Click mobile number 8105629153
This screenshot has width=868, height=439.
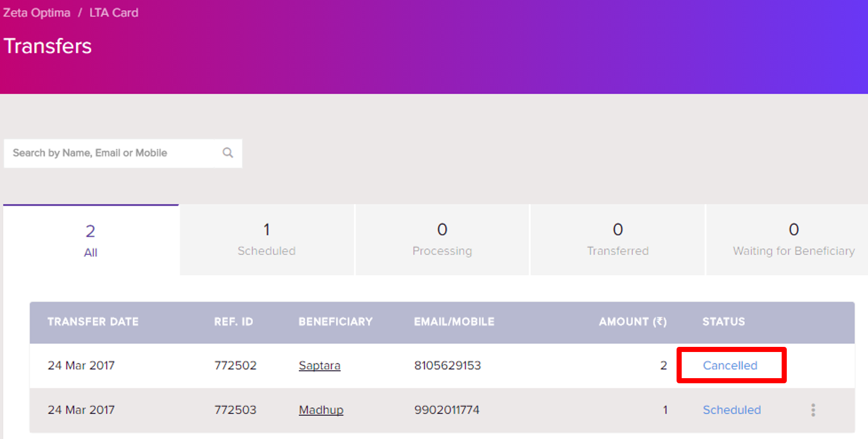click(448, 366)
